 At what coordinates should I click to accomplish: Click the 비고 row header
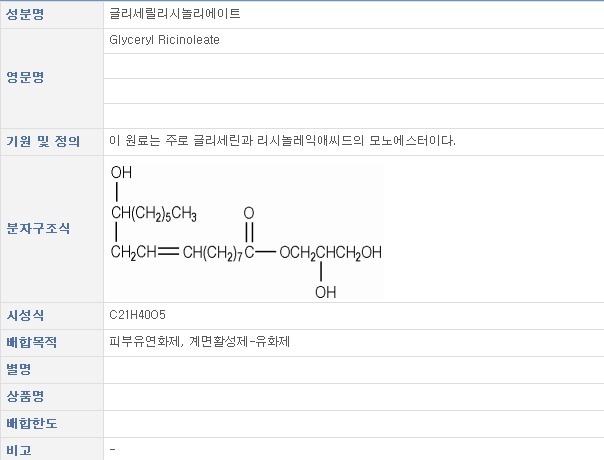19,450
